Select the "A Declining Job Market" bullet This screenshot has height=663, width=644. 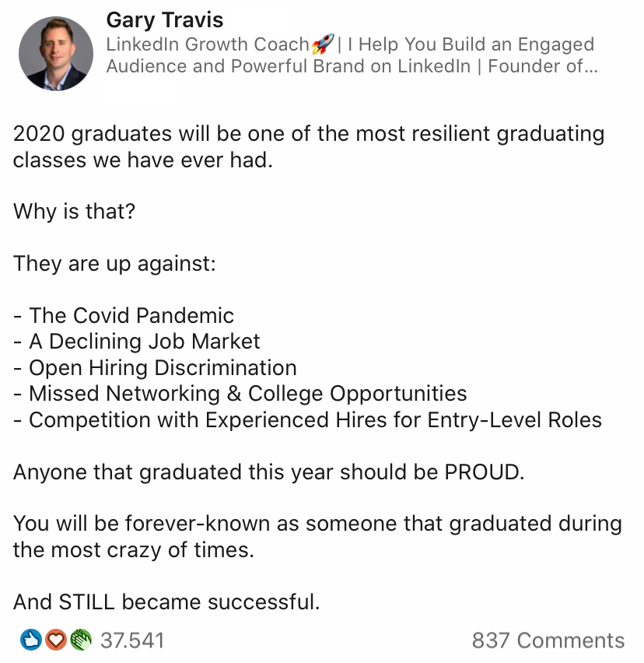point(144,341)
